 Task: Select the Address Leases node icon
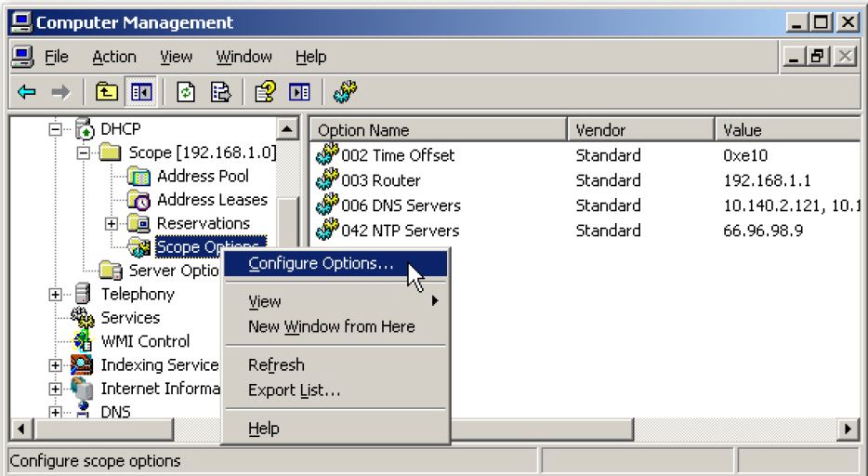[138, 200]
